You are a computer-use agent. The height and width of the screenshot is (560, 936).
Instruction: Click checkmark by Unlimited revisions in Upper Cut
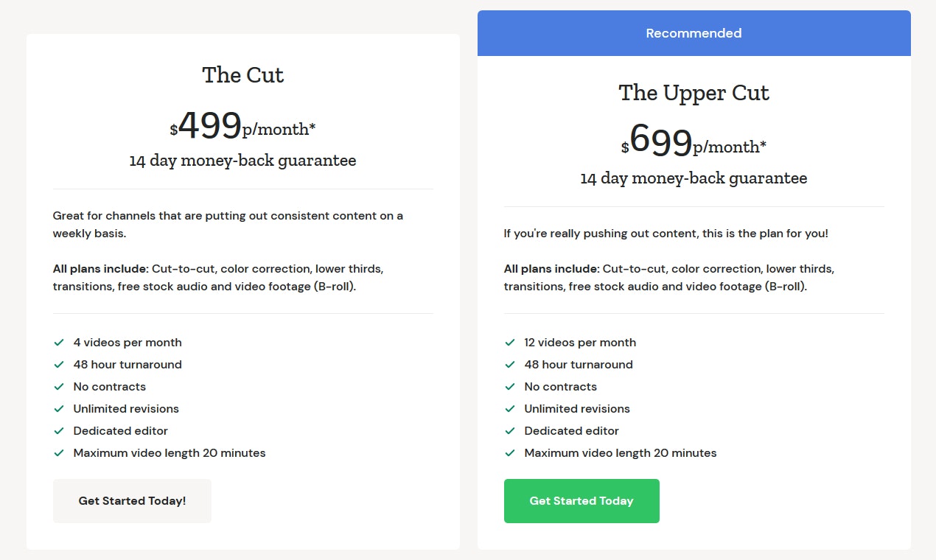coord(510,409)
